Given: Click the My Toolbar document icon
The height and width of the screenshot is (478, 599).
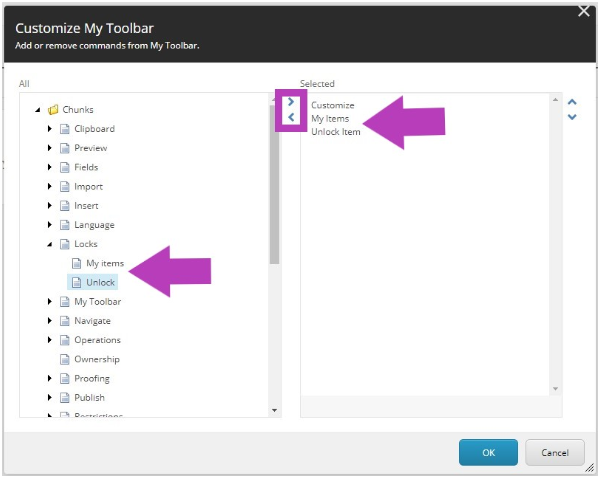Looking at the screenshot, I should (x=65, y=302).
